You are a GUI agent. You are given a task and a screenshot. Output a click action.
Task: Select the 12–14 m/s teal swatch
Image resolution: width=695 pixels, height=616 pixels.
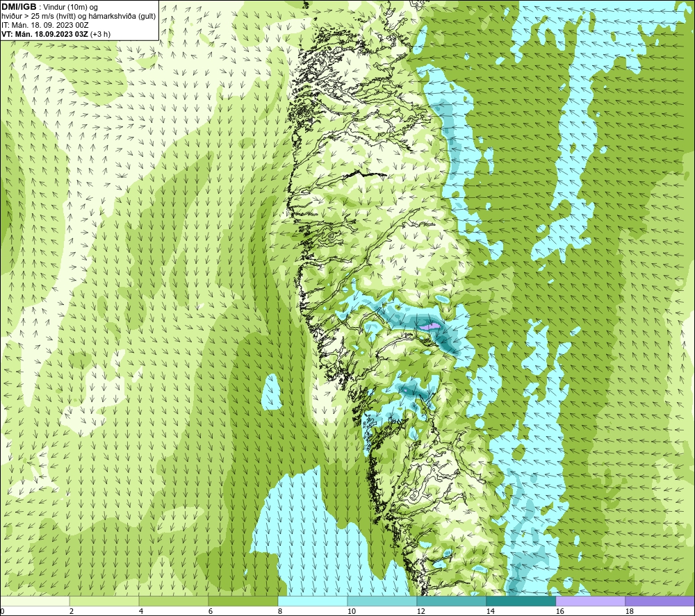point(451,601)
